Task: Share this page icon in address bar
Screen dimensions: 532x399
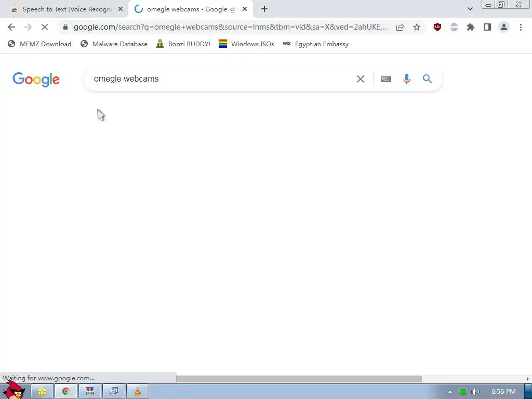Action: pos(400,27)
